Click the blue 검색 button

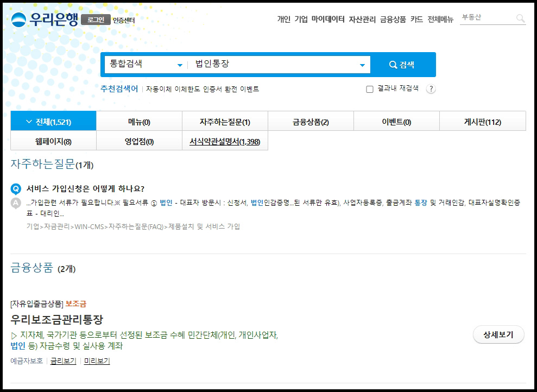click(403, 65)
